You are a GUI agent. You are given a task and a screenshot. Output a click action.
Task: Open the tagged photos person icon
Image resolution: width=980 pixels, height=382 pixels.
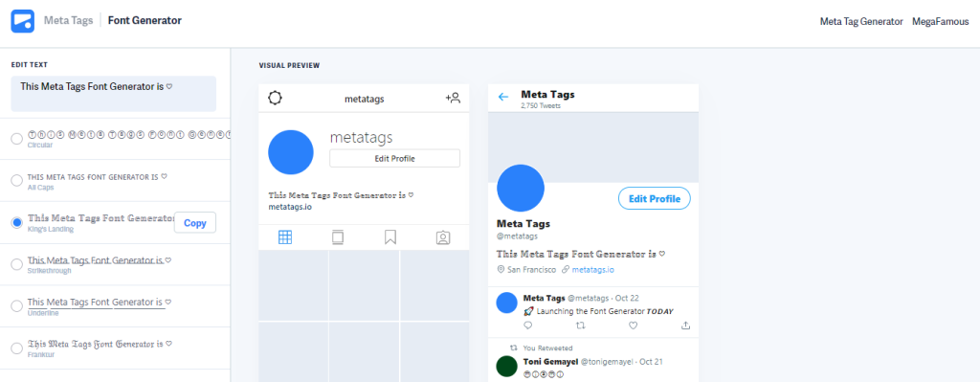(443, 237)
